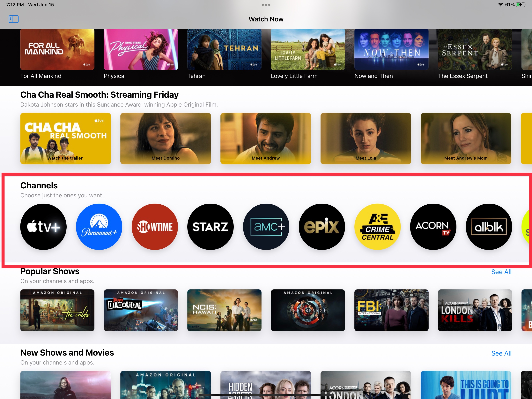
Task: Open the Apple TV+ channel icon
Action: (x=43, y=227)
